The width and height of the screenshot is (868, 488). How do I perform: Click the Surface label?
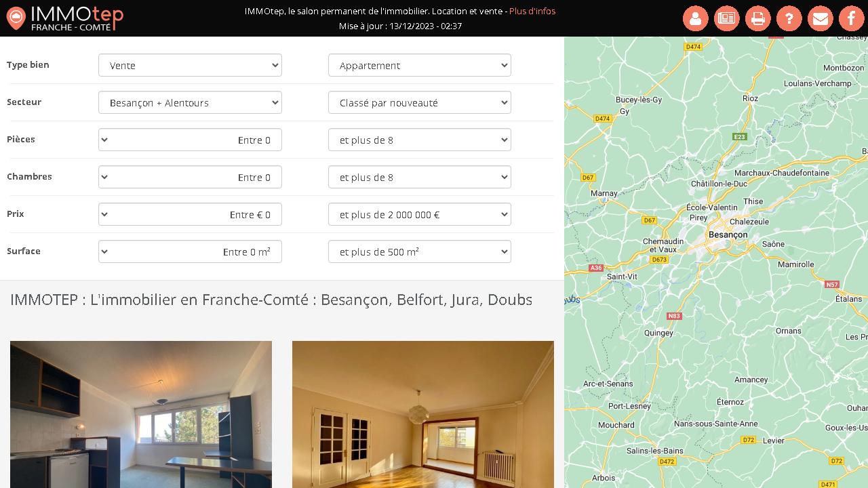(24, 251)
